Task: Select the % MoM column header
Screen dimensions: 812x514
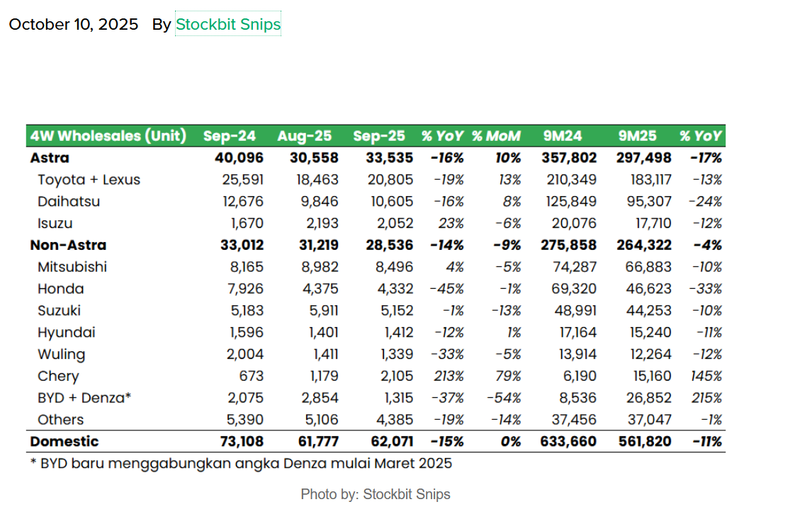Action: click(495, 136)
